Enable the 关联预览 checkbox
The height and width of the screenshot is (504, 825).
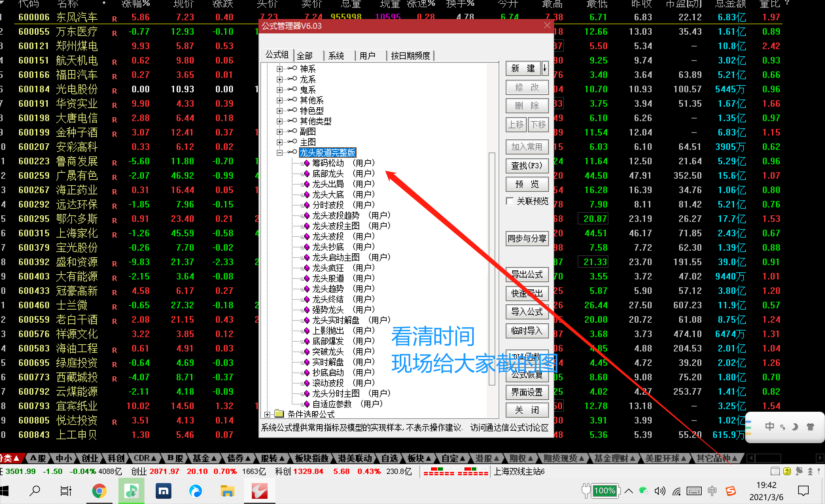pyautogui.click(x=510, y=201)
